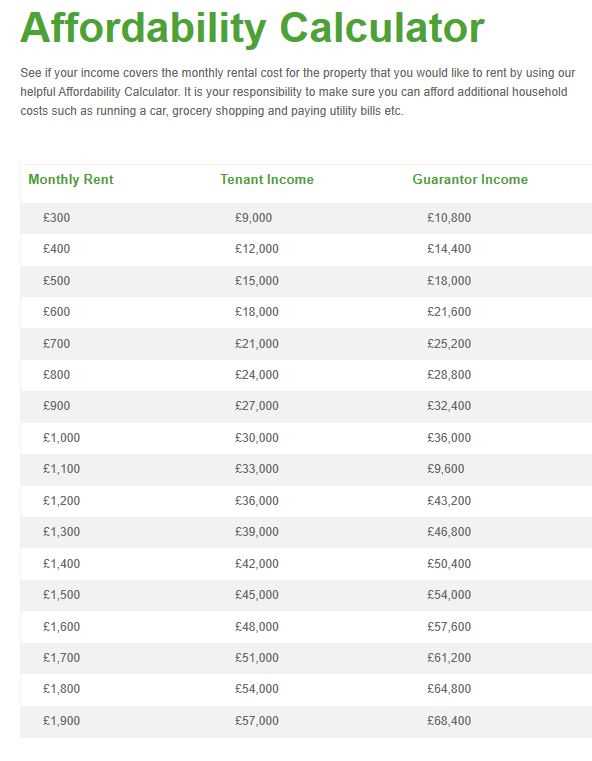Click the £39,000 tenant income cell
The width and height of the screenshot is (592, 761).
point(257,532)
